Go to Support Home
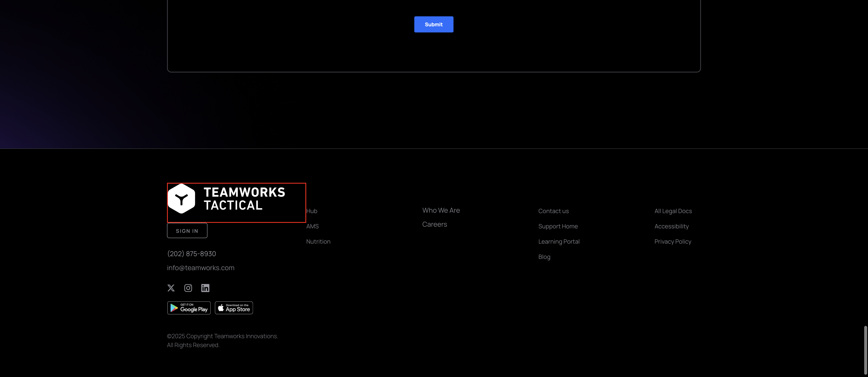Image resolution: width=868 pixels, height=377 pixels. [x=558, y=226]
